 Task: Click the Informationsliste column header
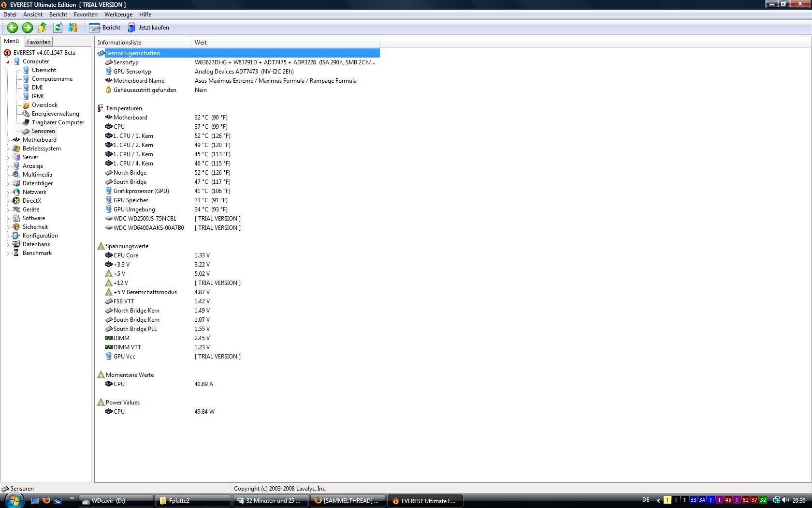coord(143,43)
